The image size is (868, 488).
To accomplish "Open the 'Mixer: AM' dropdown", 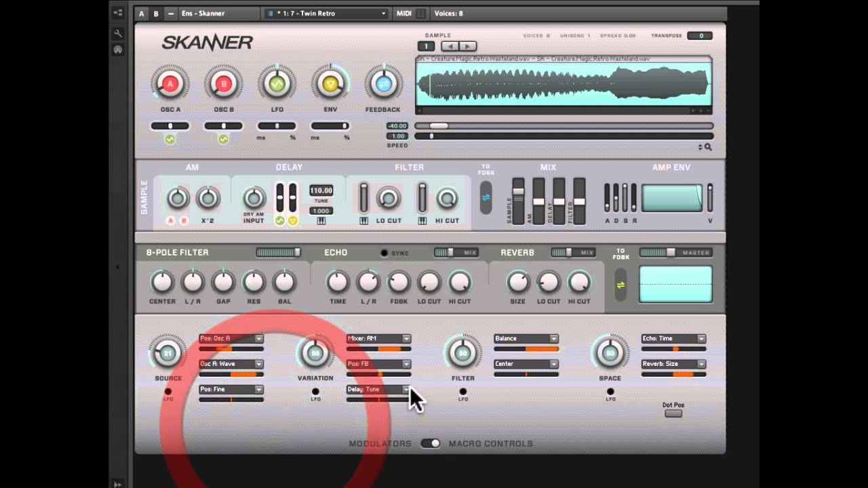I will [x=378, y=338].
